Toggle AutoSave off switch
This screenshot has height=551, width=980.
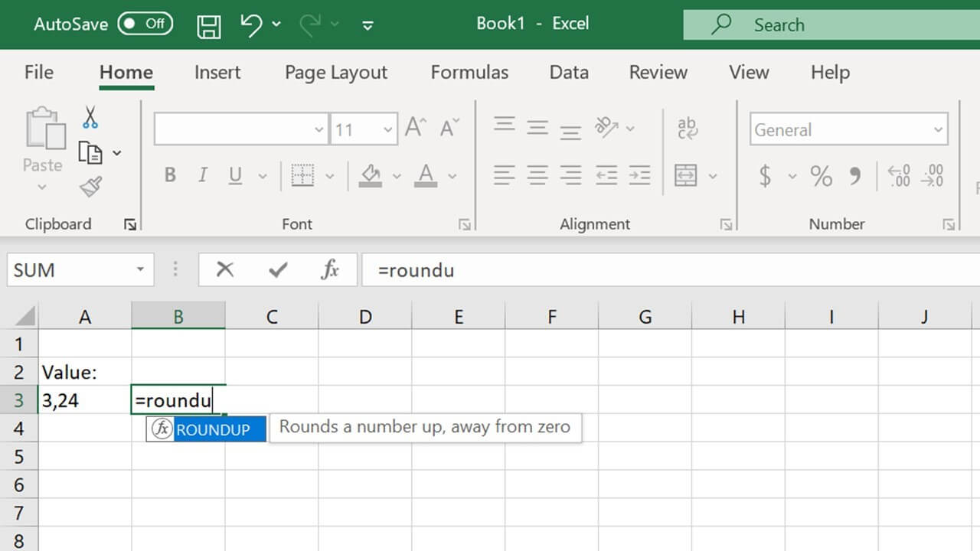(144, 24)
